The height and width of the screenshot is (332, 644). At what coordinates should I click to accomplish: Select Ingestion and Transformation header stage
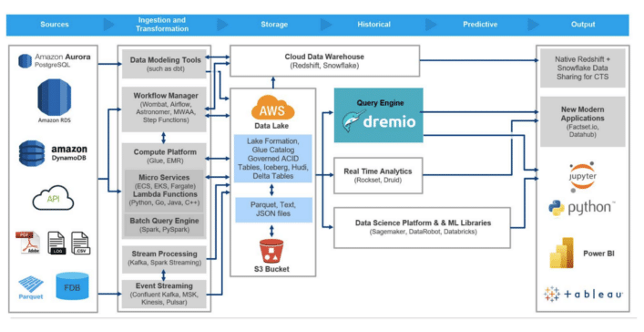(x=162, y=25)
